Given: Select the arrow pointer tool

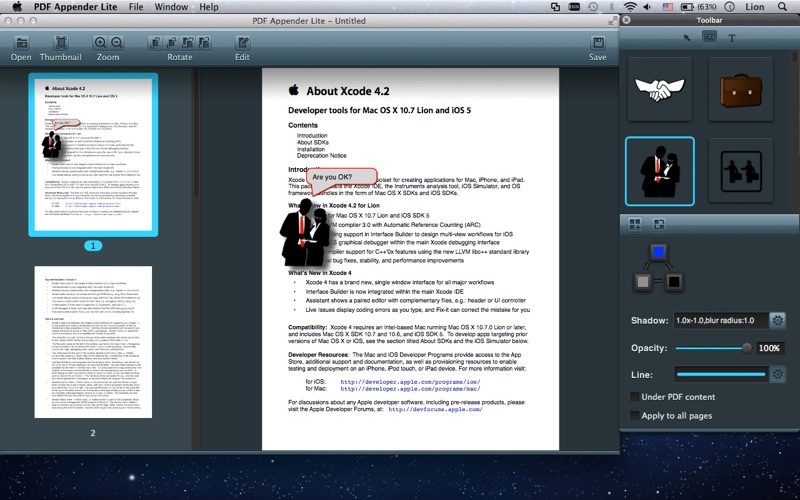Looking at the screenshot, I should (x=687, y=37).
